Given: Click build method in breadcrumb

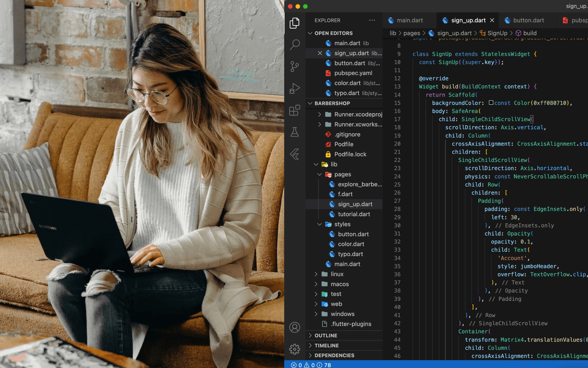Looking at the screenshot, I should (x=526, y=33).
